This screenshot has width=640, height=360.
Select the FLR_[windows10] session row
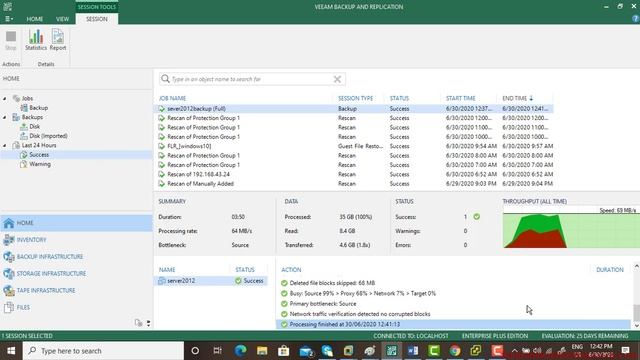click(354, 146)
